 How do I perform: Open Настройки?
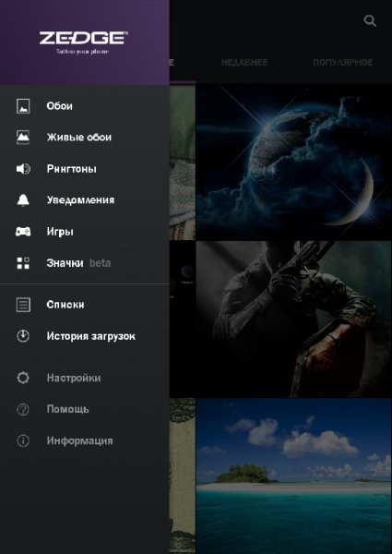tap(85, 378)
